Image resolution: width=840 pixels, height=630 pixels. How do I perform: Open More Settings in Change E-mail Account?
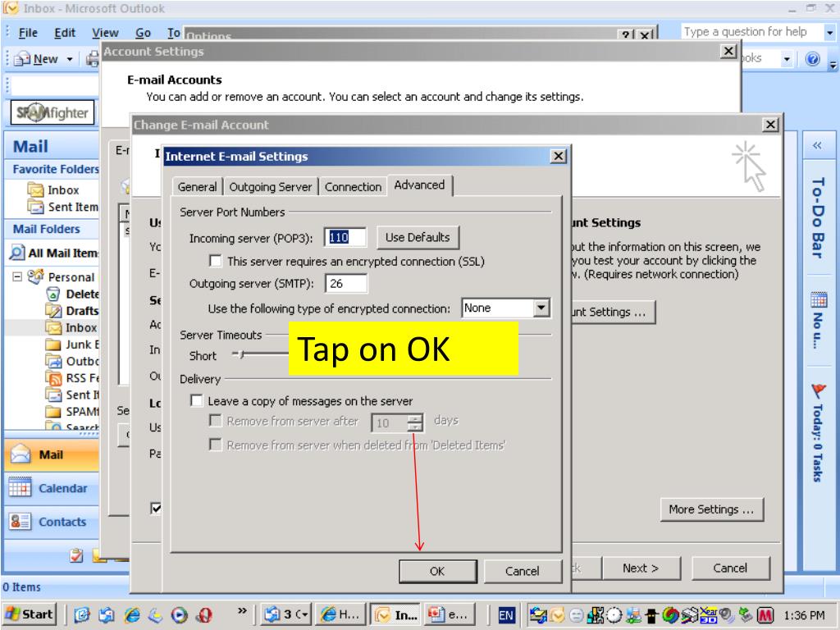711,509
